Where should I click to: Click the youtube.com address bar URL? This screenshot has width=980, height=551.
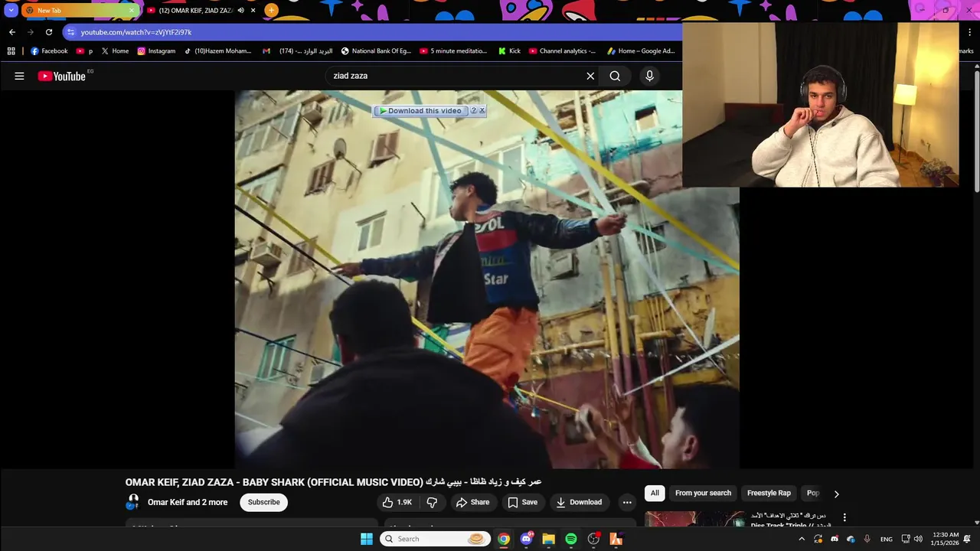[x=136, y=32]
